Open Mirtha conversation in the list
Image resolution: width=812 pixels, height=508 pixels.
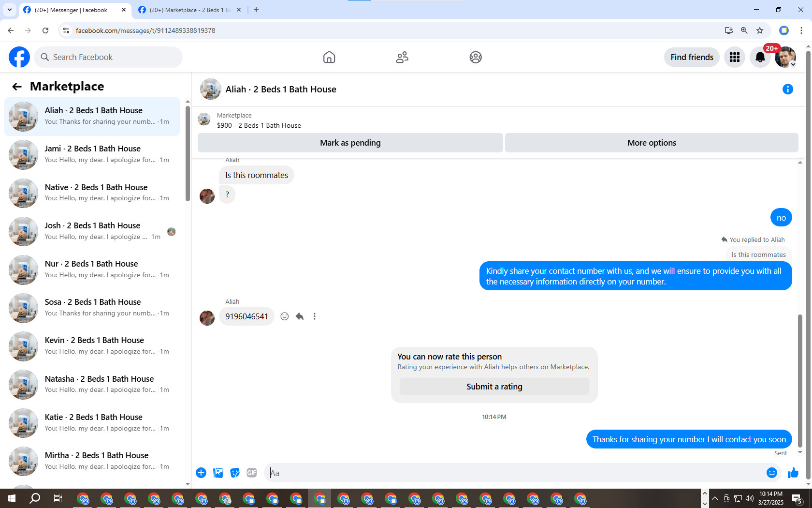pyautogui.click(x=92, y=461)
